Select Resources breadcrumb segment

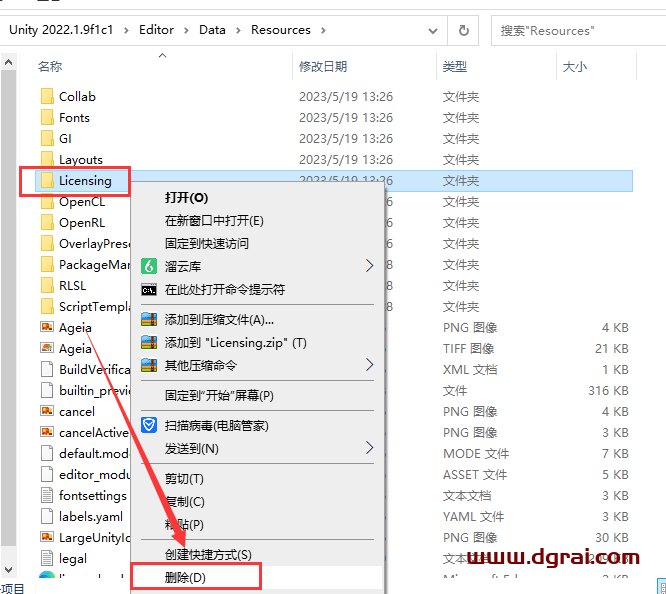click(x=281, y=30)
